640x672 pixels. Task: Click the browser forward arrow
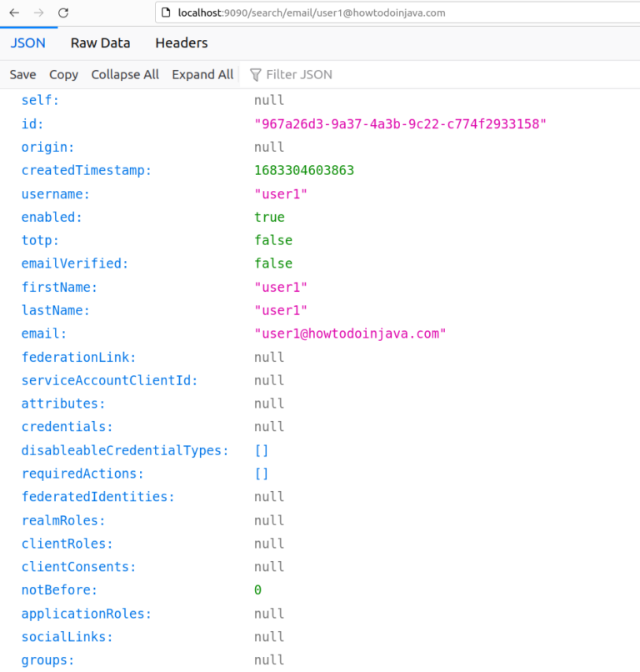coord(38,13)
